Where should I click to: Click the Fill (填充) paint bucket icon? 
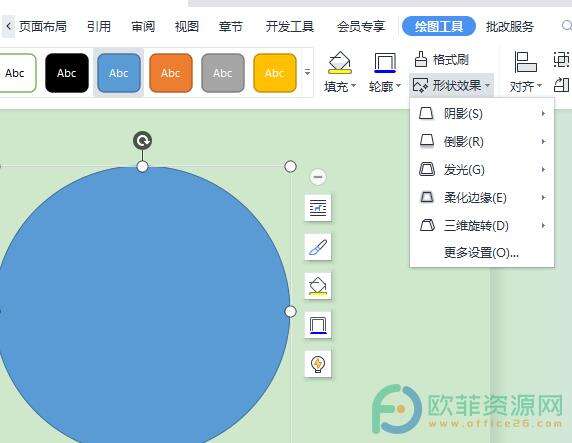[x=339, y=63]
